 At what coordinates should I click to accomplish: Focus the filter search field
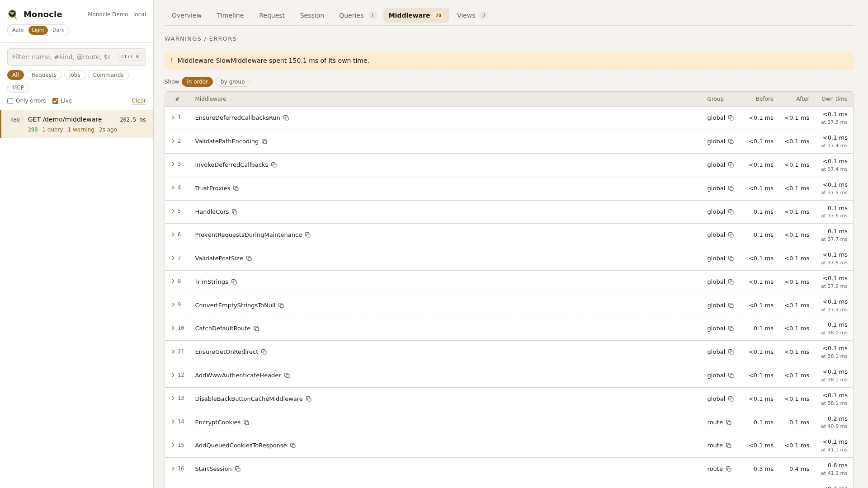click(x=76, y=57)
